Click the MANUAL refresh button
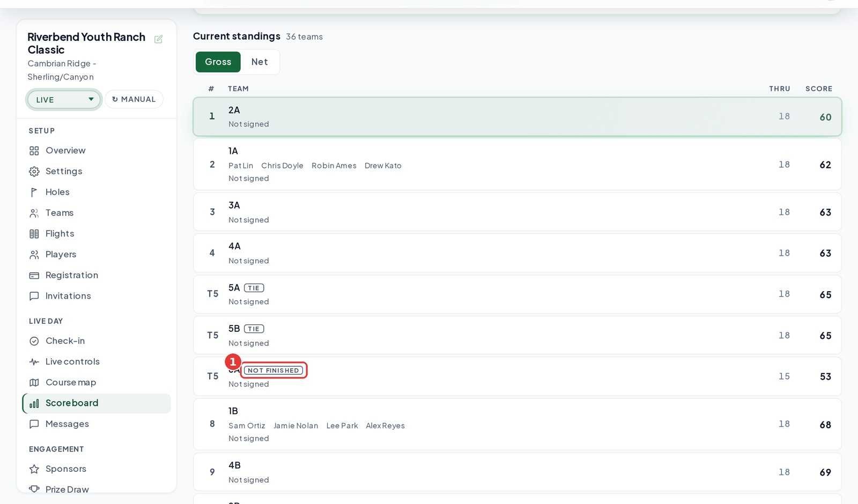This screenshot has height=504, width=858. (x=134, y=99)
